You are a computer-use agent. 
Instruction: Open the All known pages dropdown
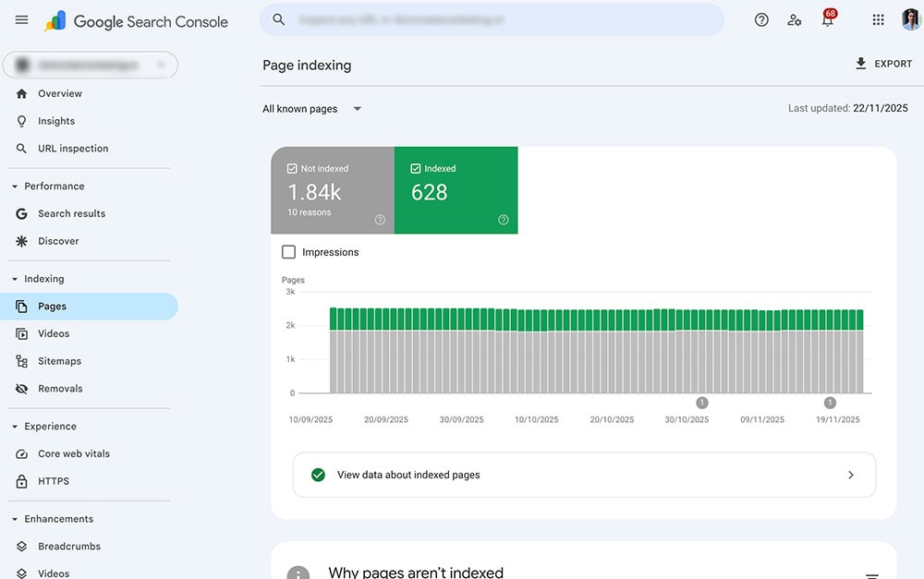(x=311, y=108)
